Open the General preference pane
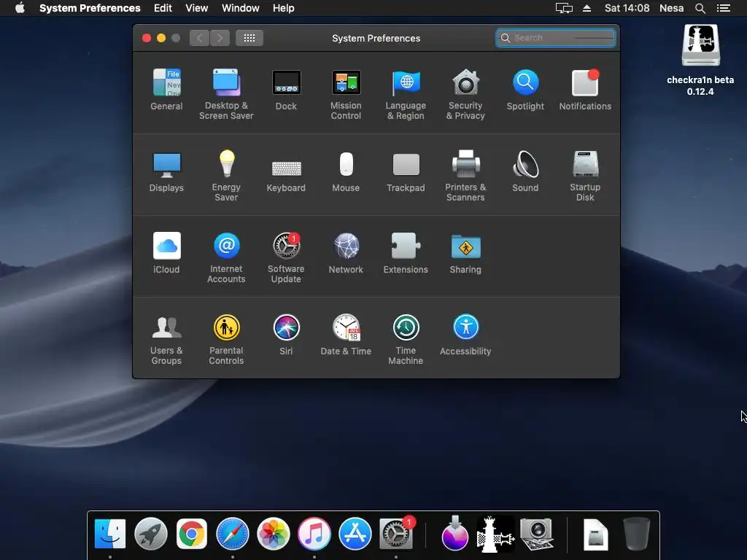This screenshot has height=560, width=747. [166, 90]
